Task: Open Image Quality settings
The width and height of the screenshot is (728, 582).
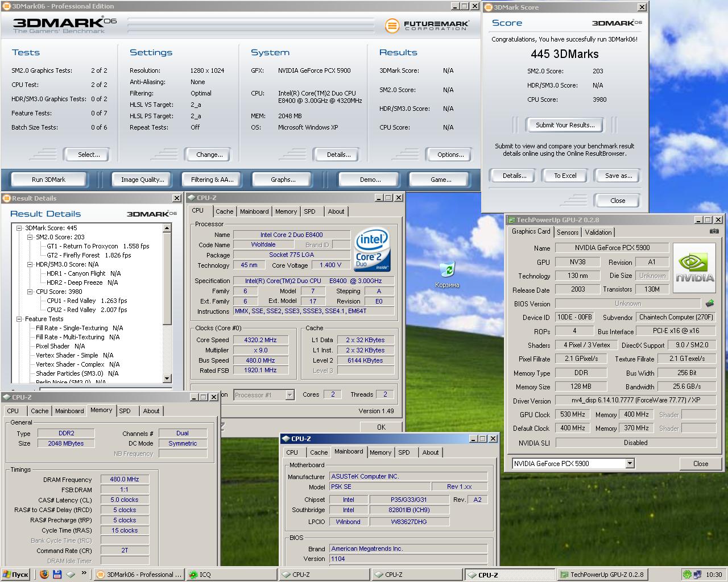Action: (x=143, y=180)
